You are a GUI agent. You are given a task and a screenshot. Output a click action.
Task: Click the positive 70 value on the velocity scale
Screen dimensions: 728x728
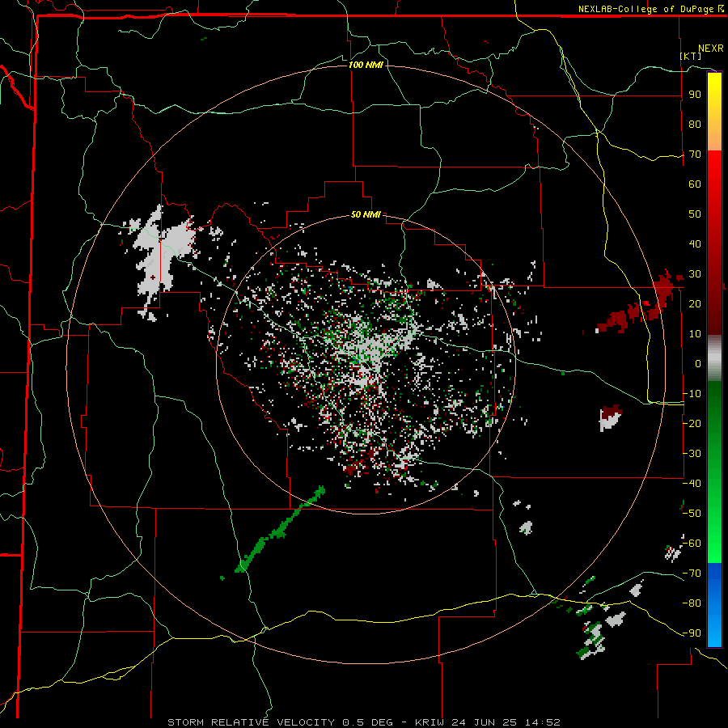pos(695,154)
